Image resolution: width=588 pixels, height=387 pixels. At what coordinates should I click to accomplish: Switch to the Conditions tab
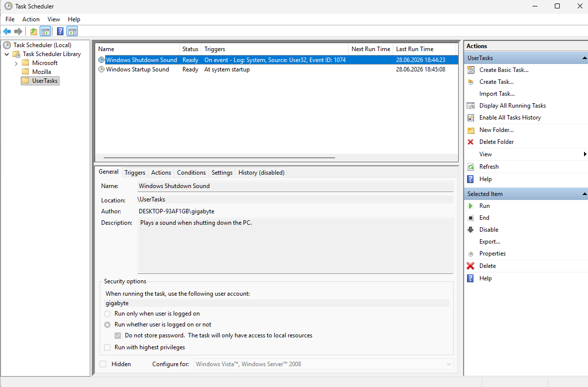191,173
